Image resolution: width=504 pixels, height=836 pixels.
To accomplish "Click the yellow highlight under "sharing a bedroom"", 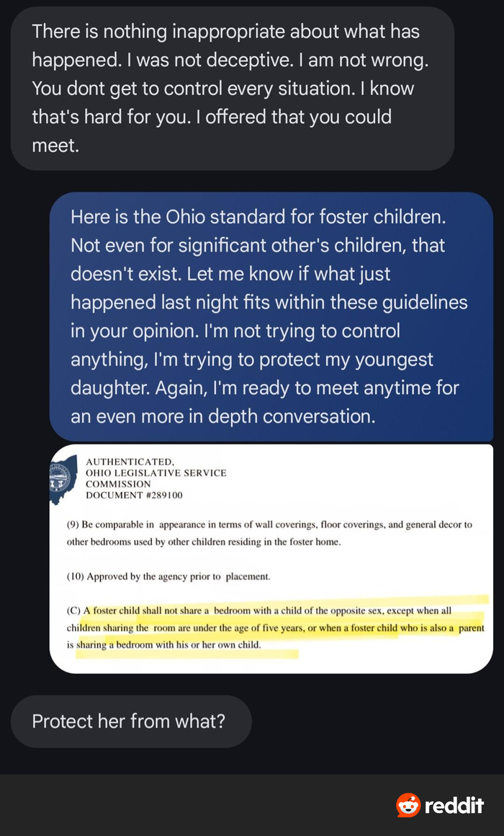I will click(187, 651).
